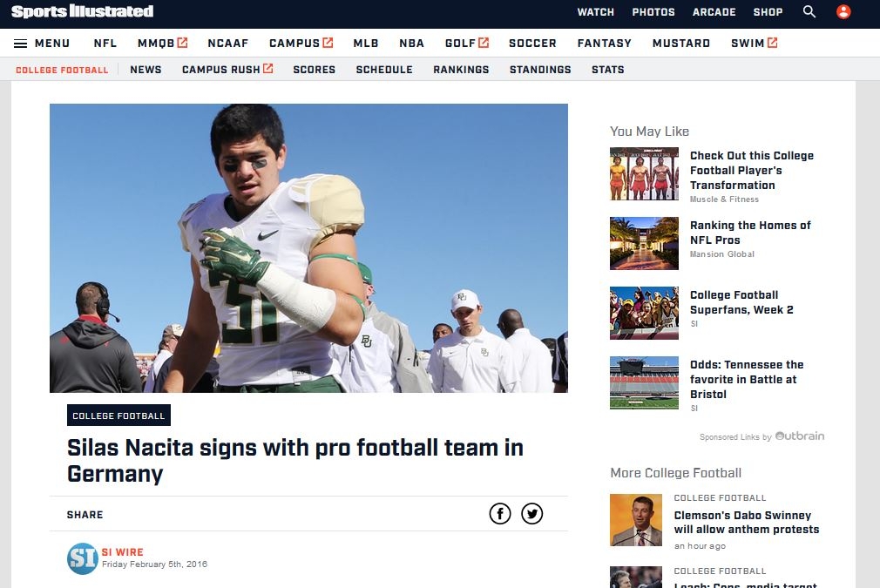
Task: Select the STANDINGS tab
Action: click(x=540, y=70)
